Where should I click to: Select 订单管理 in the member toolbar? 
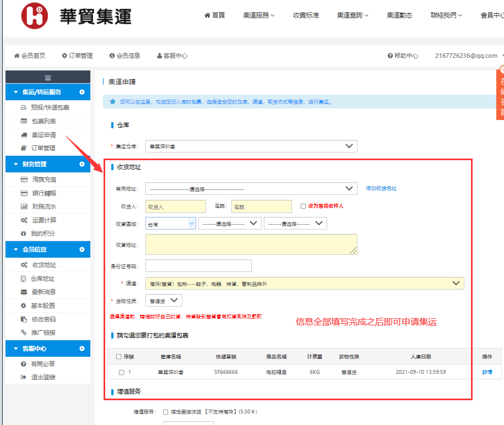(x=77, y=56)
